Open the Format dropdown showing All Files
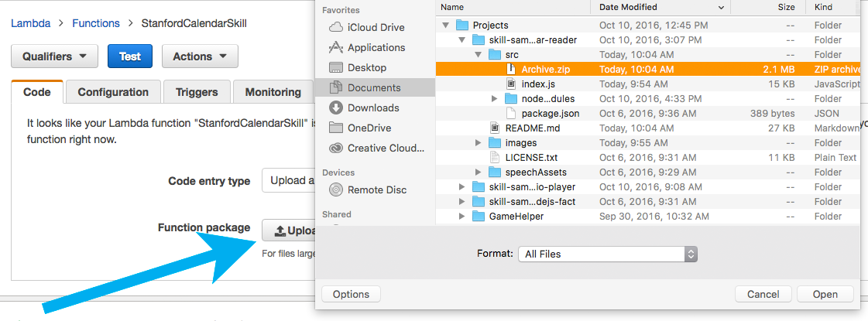 (x=608, y=254)
